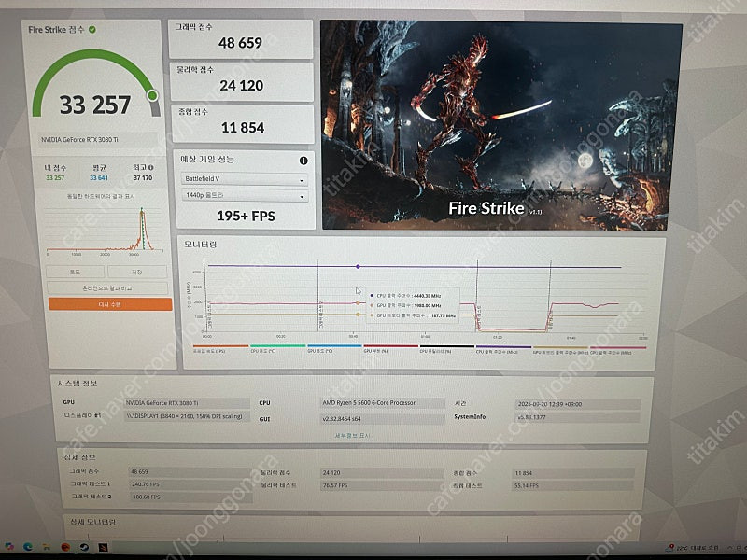The height and width of the screenshot is (560, 747).
Task: Click the 저장 save button
Action: click(x=136, y=272)
